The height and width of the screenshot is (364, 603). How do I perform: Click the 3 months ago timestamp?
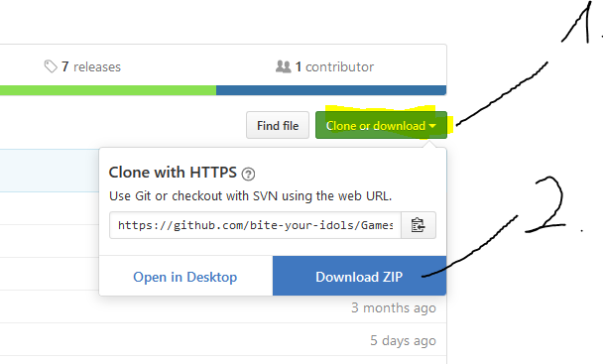pos(394,307)
